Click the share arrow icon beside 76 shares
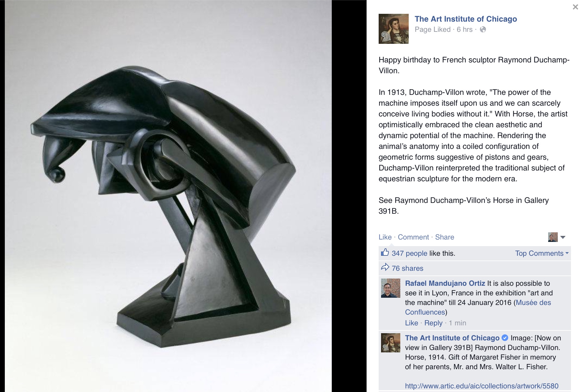 [385, 267]
